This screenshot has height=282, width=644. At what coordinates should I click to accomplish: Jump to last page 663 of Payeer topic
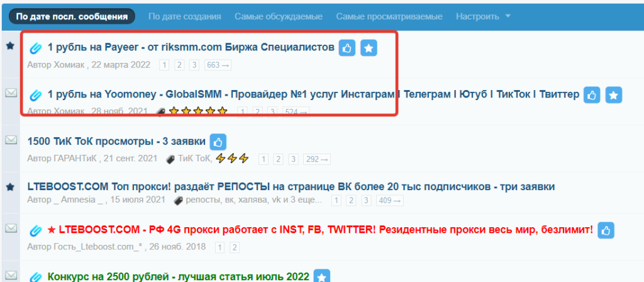pos(218,65)
